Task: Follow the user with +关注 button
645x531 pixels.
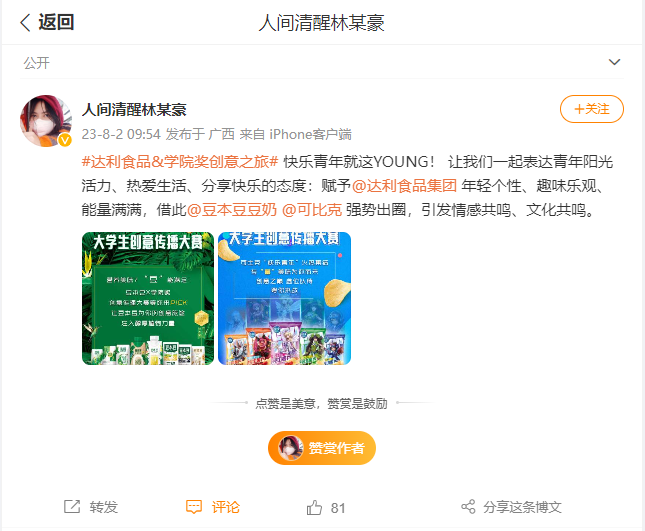Action: click(x=592, y=109)
